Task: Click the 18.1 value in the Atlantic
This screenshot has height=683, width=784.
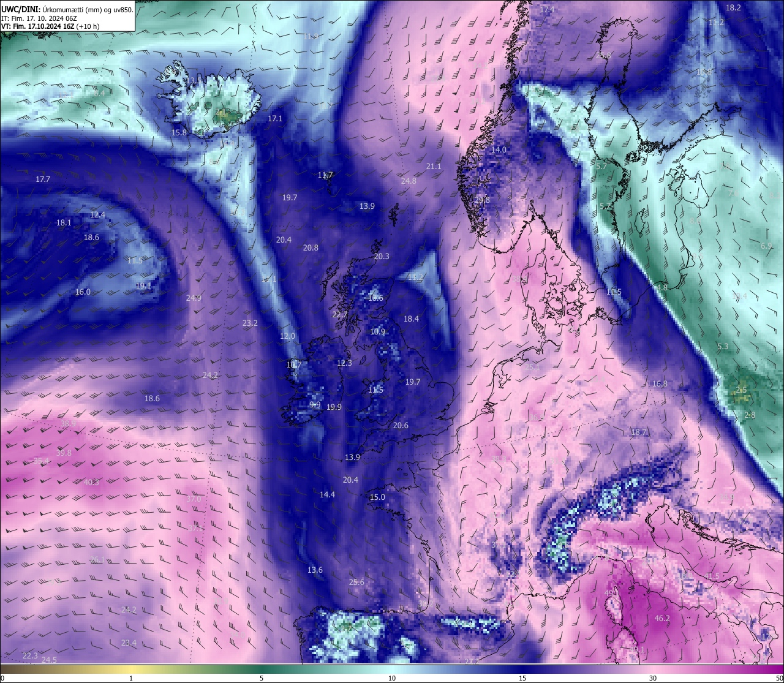Action: (64, 222)
